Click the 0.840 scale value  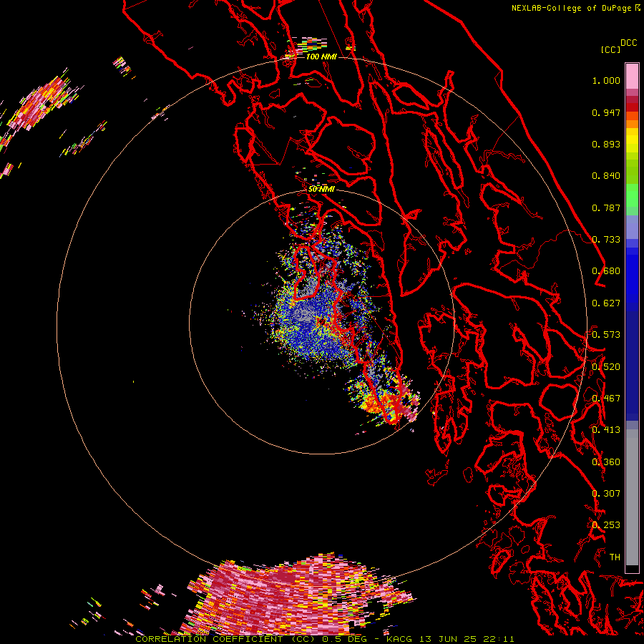(606, 176)
